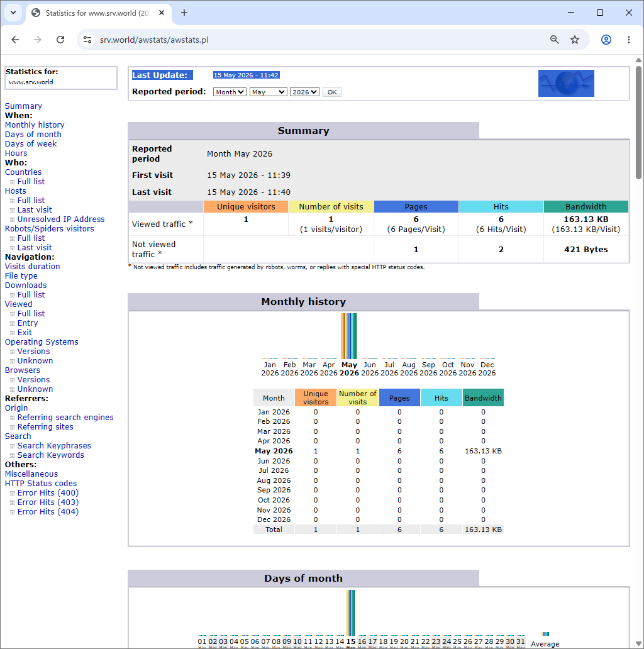Screen dimensions: 644x649
Task: Open Unresolved IP Address link
Action: pos(61,219)
